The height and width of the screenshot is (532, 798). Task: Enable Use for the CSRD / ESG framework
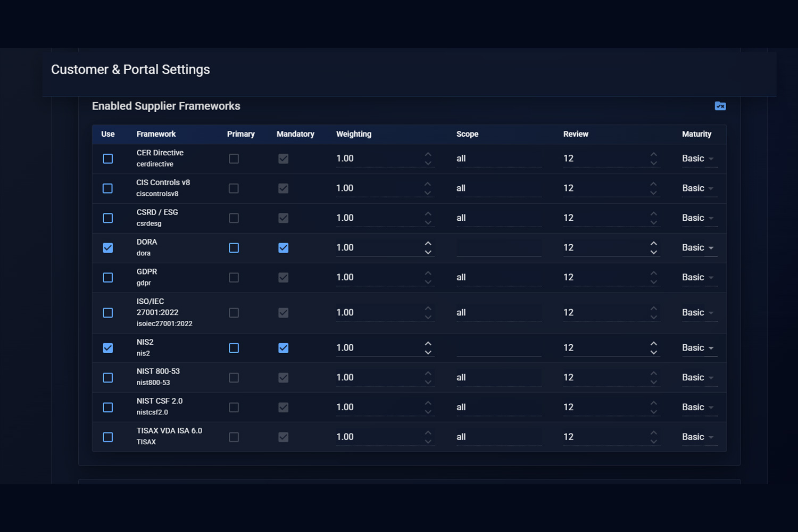click(x=108, y=218)
